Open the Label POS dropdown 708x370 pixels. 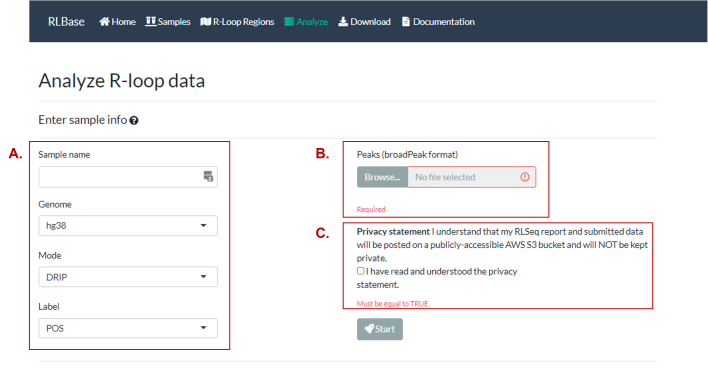tap(128, 328)
